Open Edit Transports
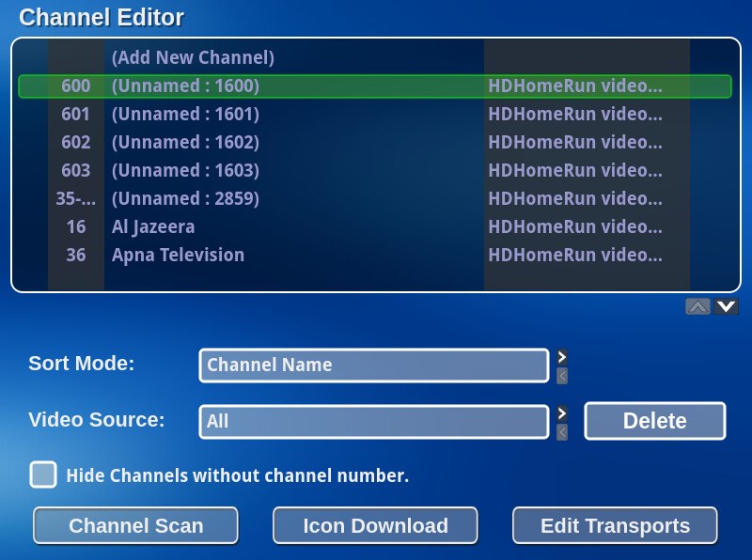This screenshot has width=752, height=560. (616, 525)
